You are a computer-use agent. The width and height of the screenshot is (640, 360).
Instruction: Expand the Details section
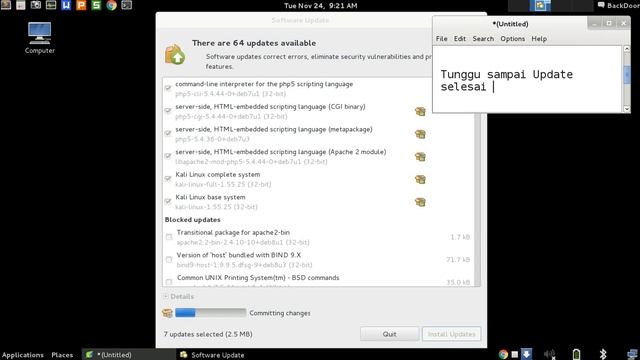[x=179, y=296]
